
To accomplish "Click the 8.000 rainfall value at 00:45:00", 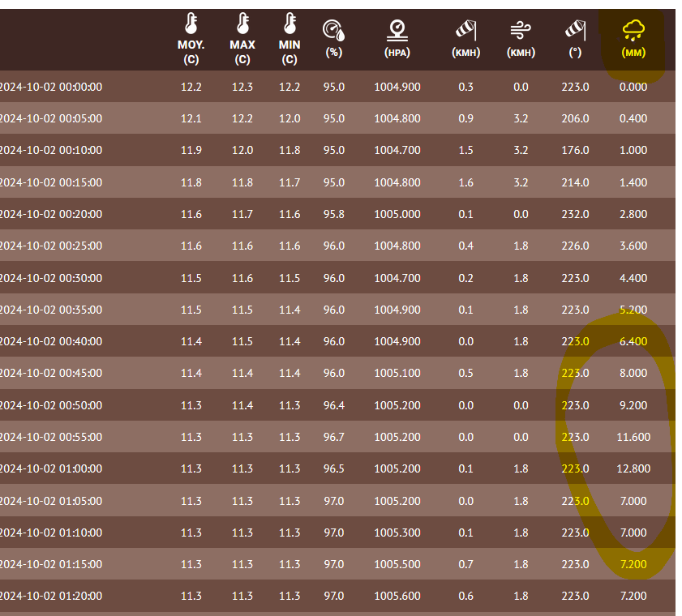I will (x=633, y=373).
